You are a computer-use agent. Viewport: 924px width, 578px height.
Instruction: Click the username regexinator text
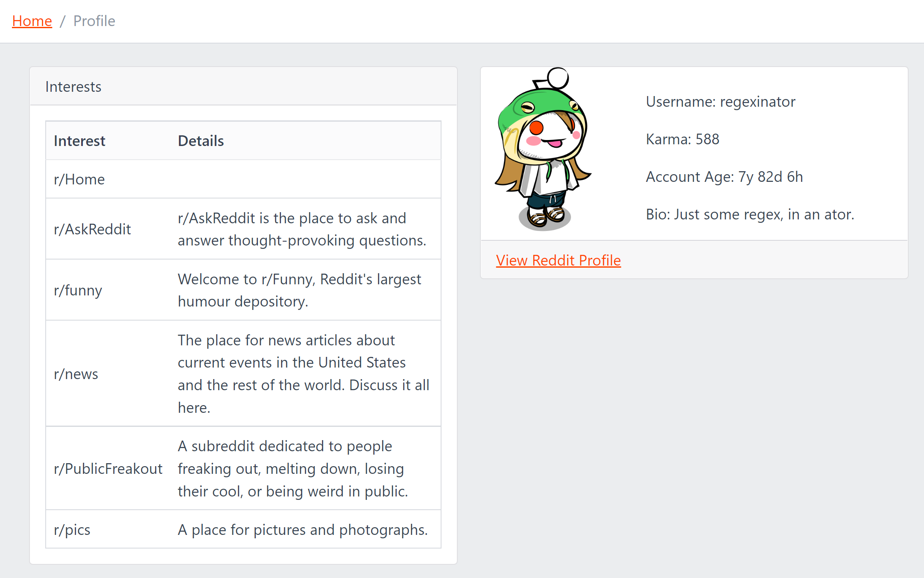[x=720, y=102]
